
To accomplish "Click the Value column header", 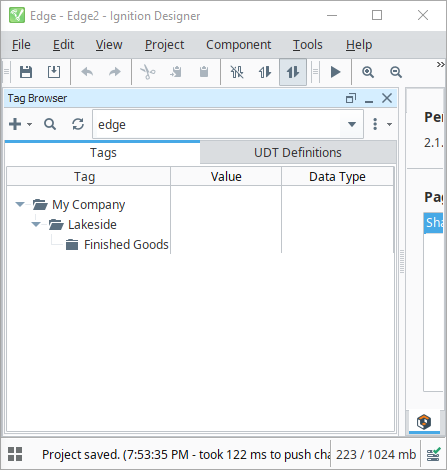I will click(226, 177).
